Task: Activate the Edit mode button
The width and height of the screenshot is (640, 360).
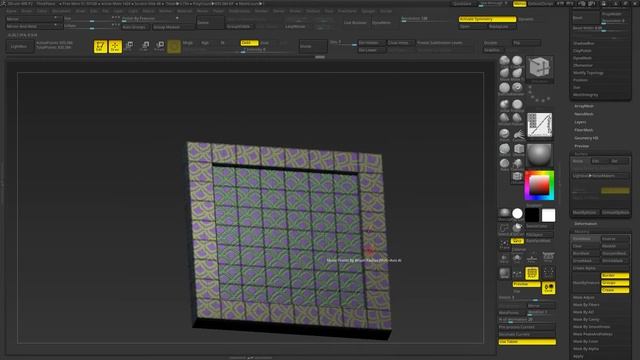Action: [x=100, y=47]
